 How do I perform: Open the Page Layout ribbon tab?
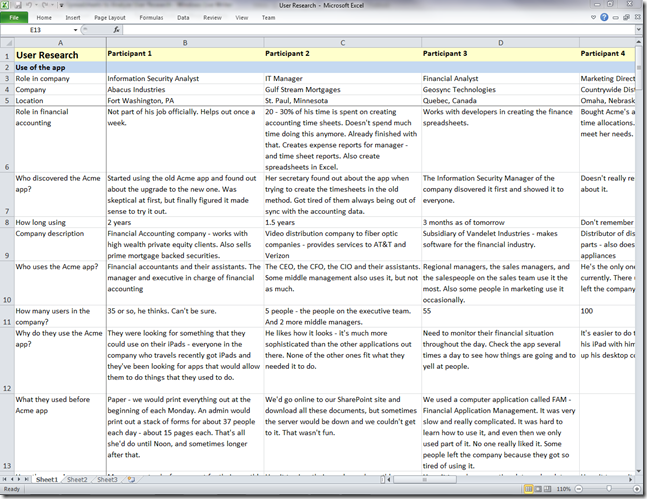110,18
